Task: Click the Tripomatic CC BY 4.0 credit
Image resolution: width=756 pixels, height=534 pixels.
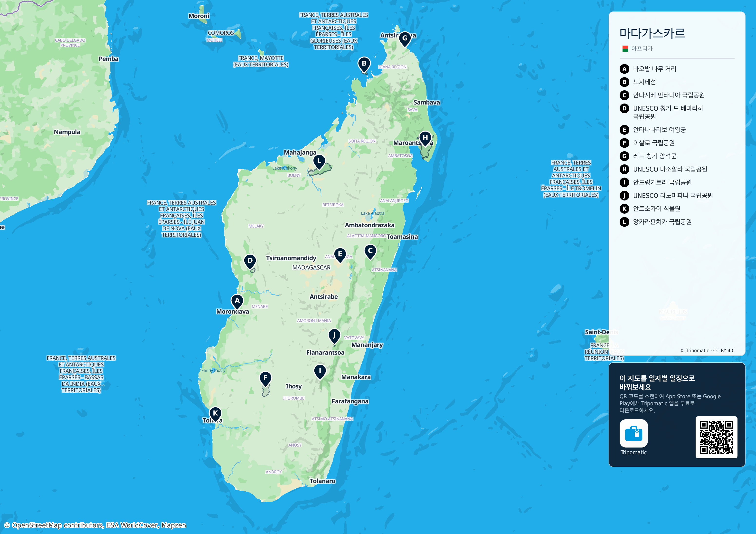Action: click(x=707, y=351)
